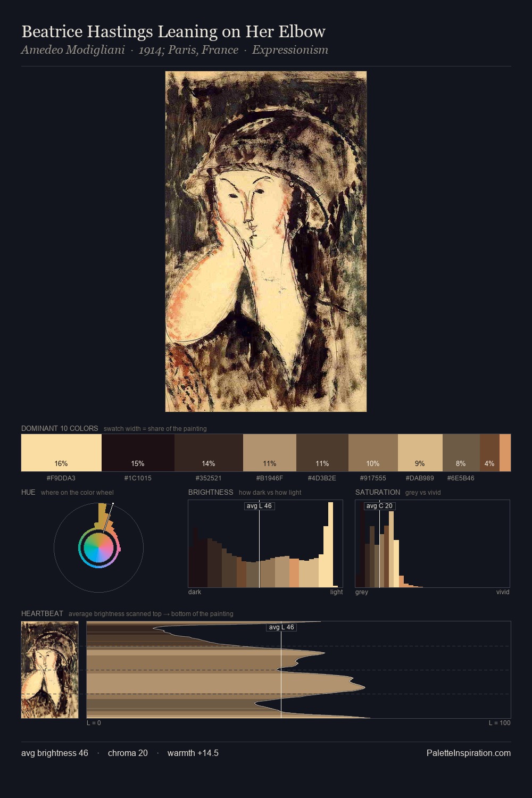Click the '#F9DDA3' hex code label

click(x=61, y=478)
